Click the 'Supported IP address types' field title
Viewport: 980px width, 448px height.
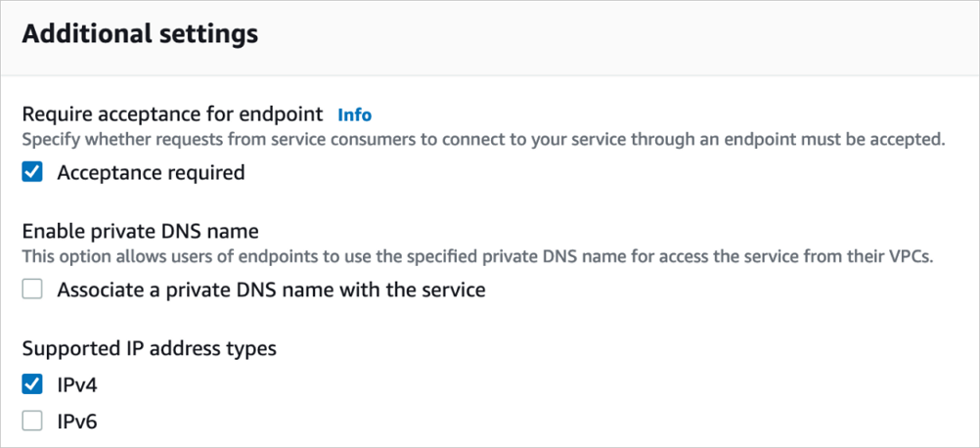149,348
